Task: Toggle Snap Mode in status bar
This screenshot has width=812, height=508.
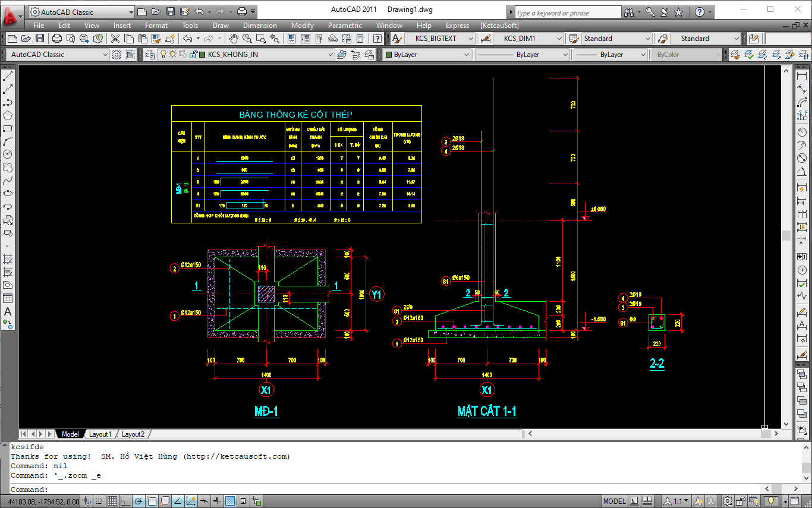Action: (99, 501)
